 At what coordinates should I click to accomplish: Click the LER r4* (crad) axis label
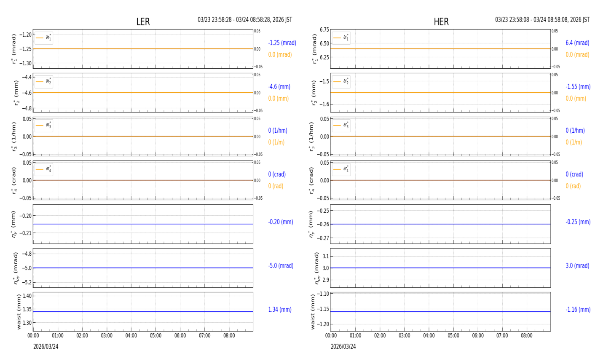pos(14,180)
